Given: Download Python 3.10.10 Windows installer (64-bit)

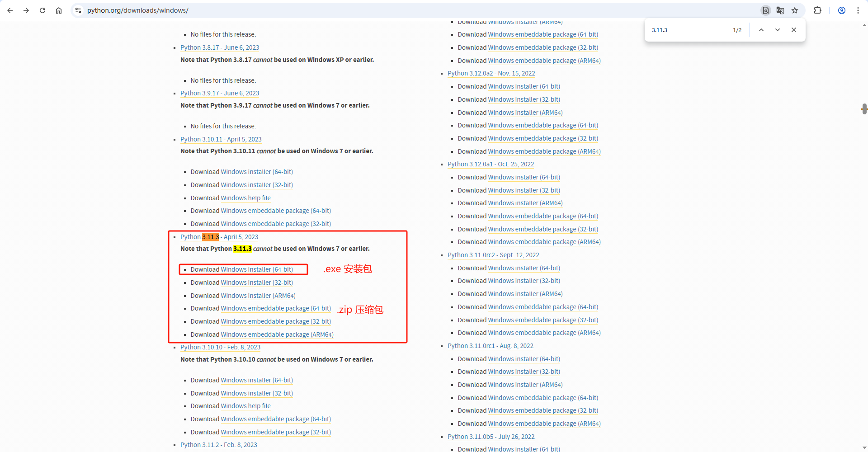Looking at the screenshot, I should click(257, 380).
